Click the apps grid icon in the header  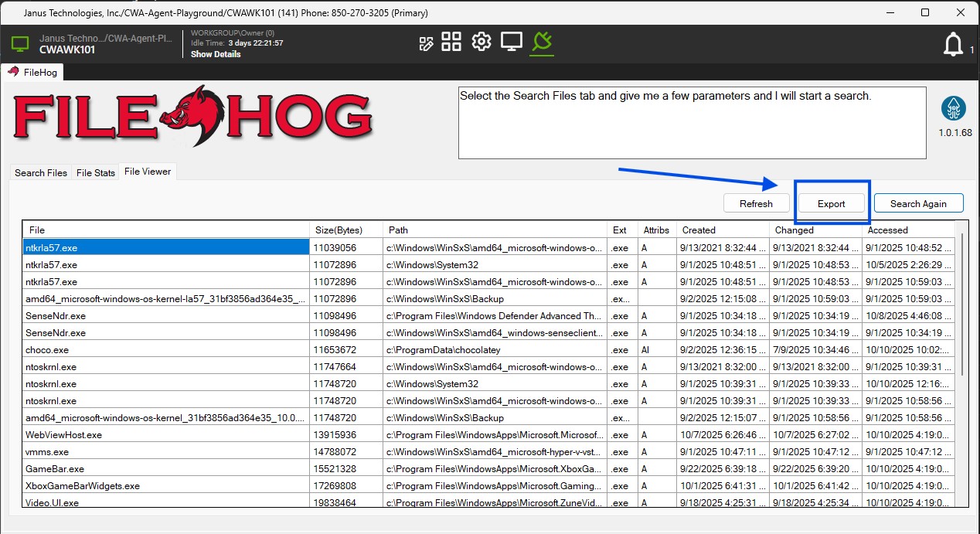click(x=451, y=42)
